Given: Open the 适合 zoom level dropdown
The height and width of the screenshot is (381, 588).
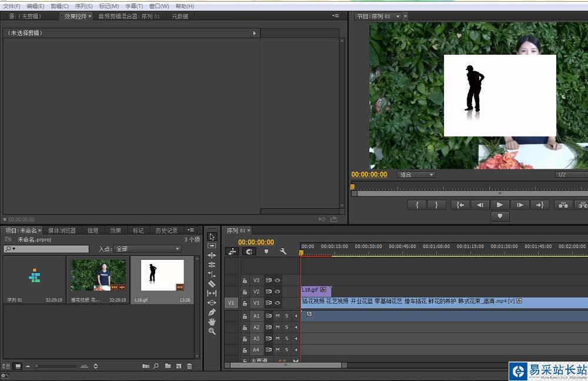Looking at the screenshot, I should click(416, 175).
